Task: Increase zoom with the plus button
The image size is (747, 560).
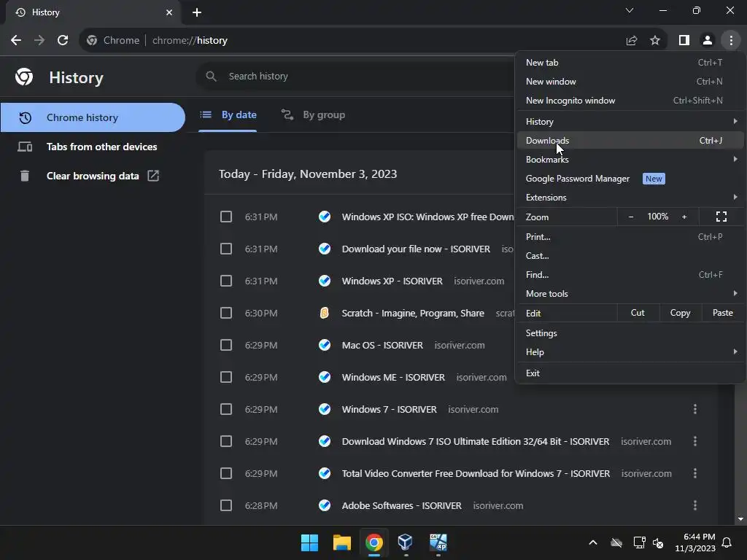Action: tap(684, 217)
